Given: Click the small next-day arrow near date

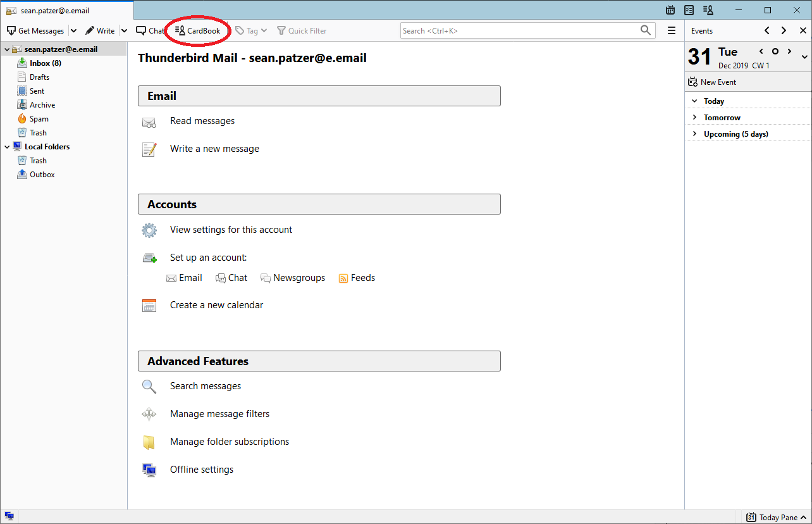Looking at the screenshot, I should point(789,51).
